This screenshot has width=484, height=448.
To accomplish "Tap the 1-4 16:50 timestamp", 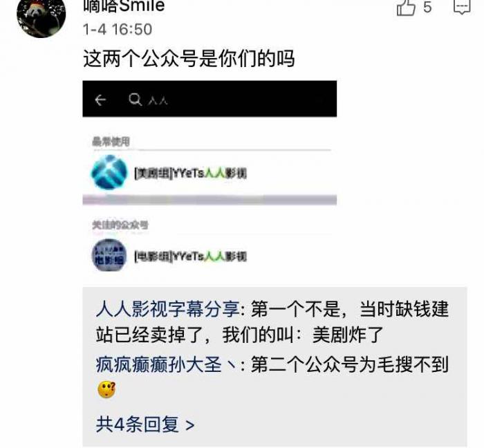I will click(118, 30).
